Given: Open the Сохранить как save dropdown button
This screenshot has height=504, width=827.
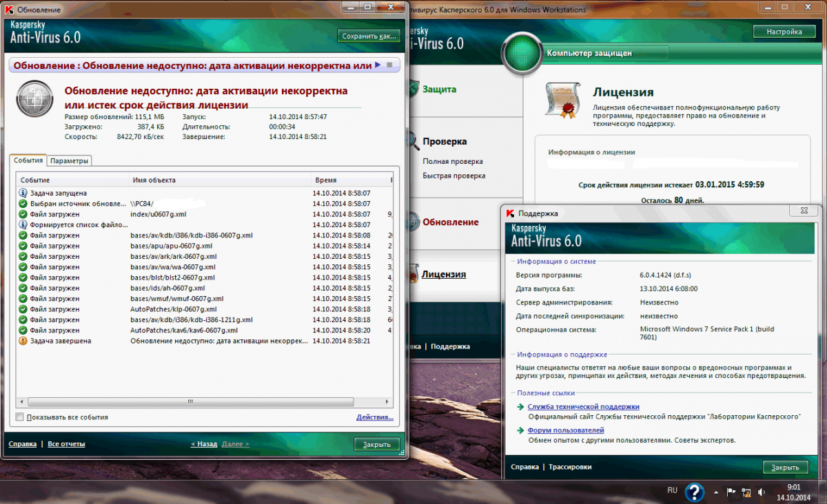Looking at the screenshot, I should click(x=369, y=36).
